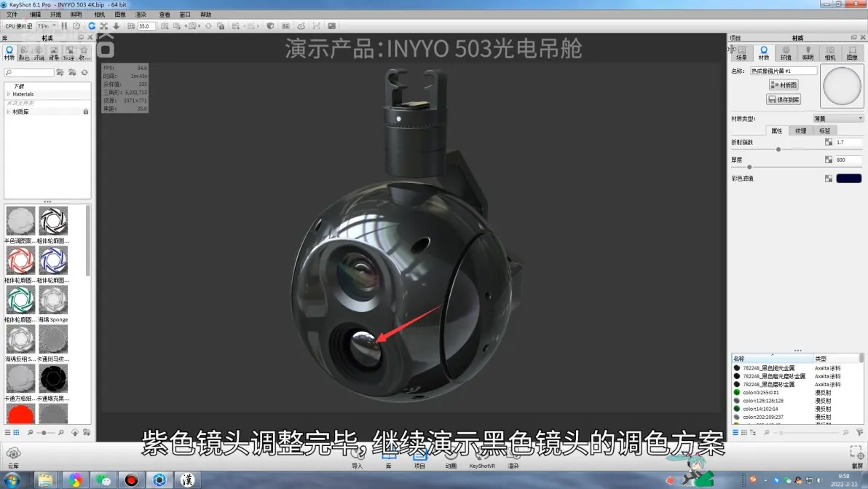Open the 帮助 menu
This screenshot has height=489, width=868.
click(x=206, y=15)
